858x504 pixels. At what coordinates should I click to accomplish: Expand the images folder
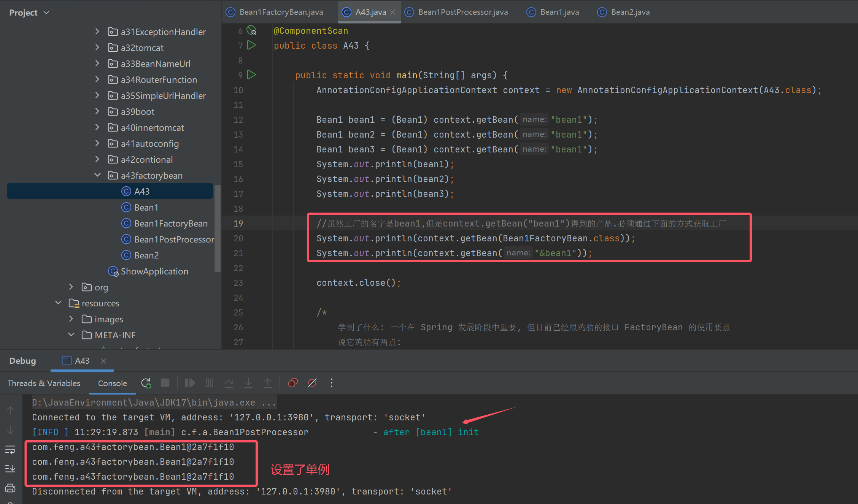[x=71, y=319]
